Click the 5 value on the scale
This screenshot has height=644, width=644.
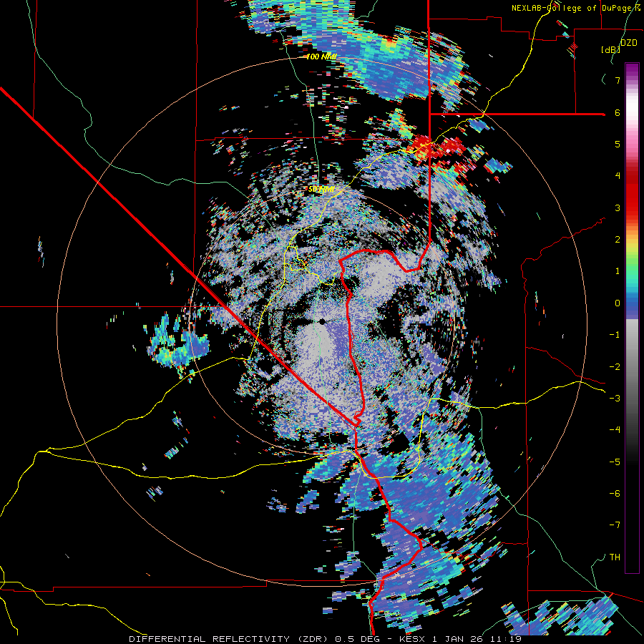618,144
